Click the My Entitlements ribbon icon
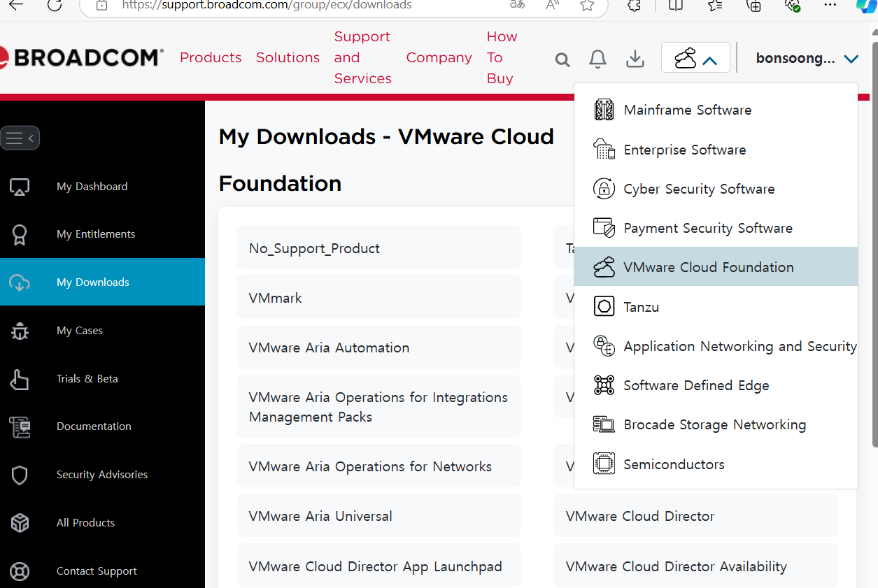Viewport: 878px width, 588px height. 20,235
